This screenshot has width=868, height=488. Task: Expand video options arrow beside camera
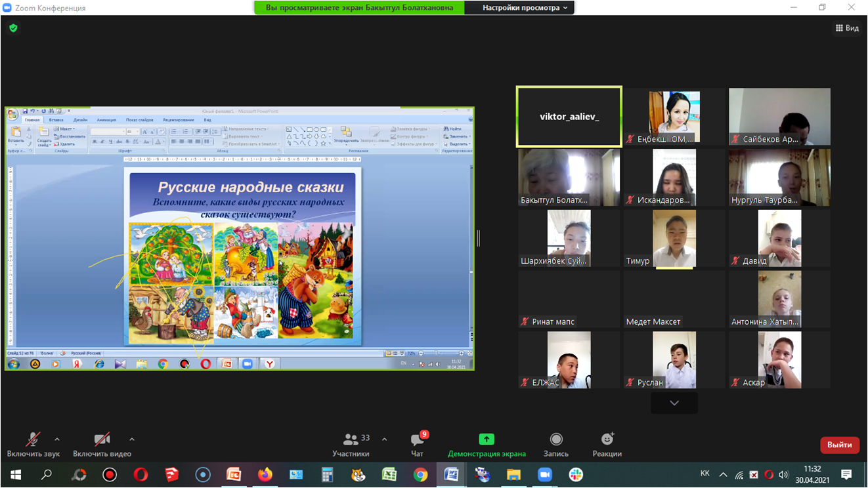click(x=132, y=439)
